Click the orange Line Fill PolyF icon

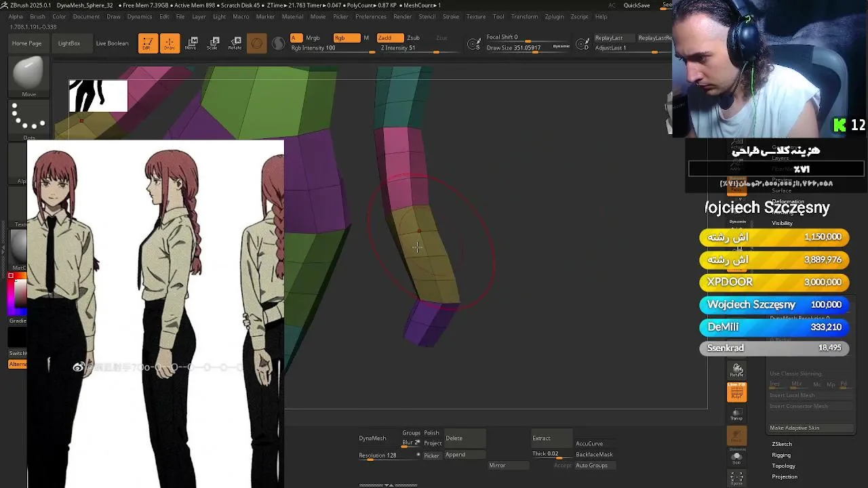pos(737,392)
